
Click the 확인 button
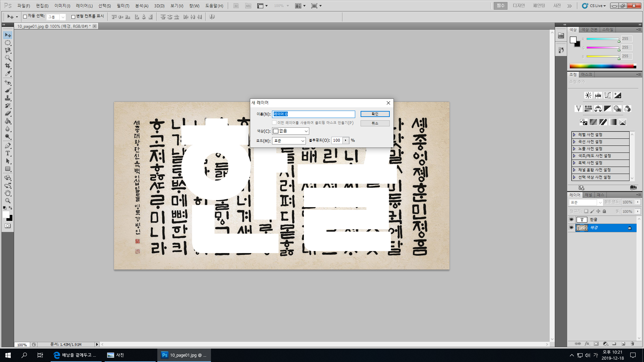click(x=375, y=114)
